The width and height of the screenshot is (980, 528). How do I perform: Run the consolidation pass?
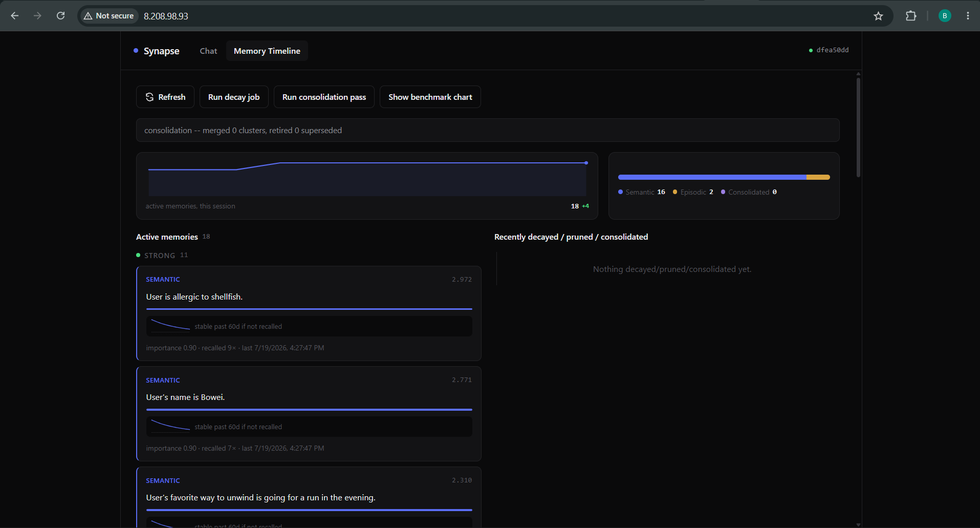click(x=324, y=97)
